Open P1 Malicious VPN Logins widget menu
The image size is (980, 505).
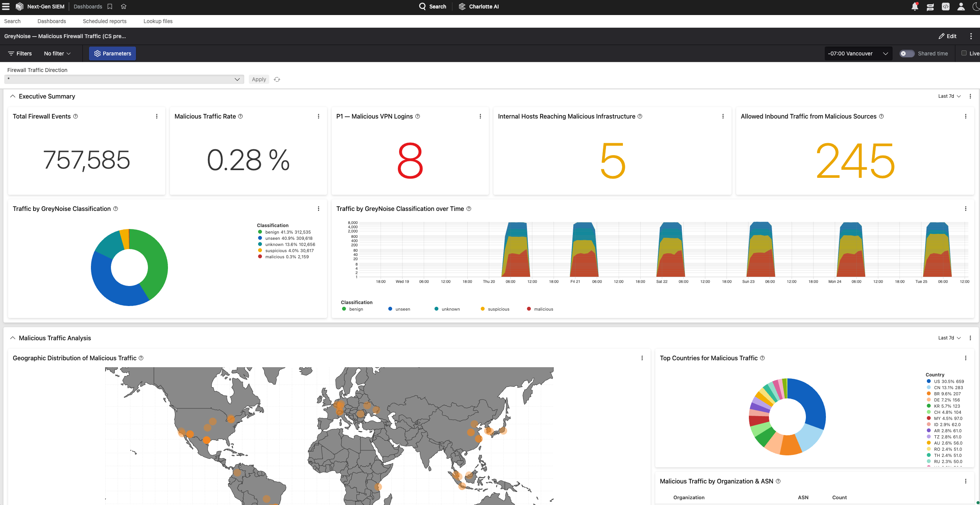[x=480, y=116]
